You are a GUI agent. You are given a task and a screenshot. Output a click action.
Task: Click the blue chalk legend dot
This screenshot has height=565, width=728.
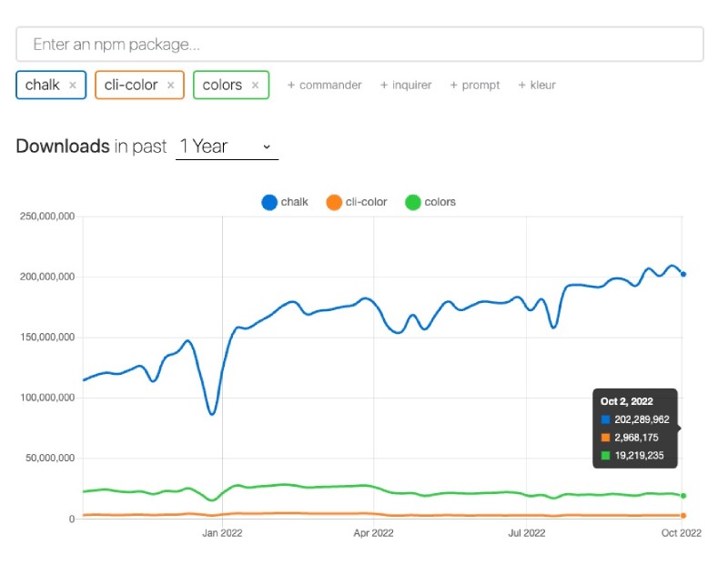(x=268, y=202)
